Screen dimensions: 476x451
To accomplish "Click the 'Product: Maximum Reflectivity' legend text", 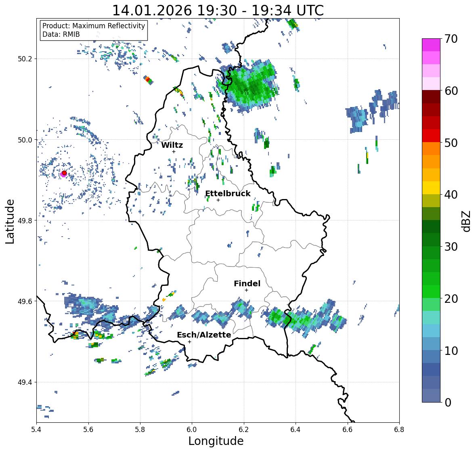I will [94, 26].
